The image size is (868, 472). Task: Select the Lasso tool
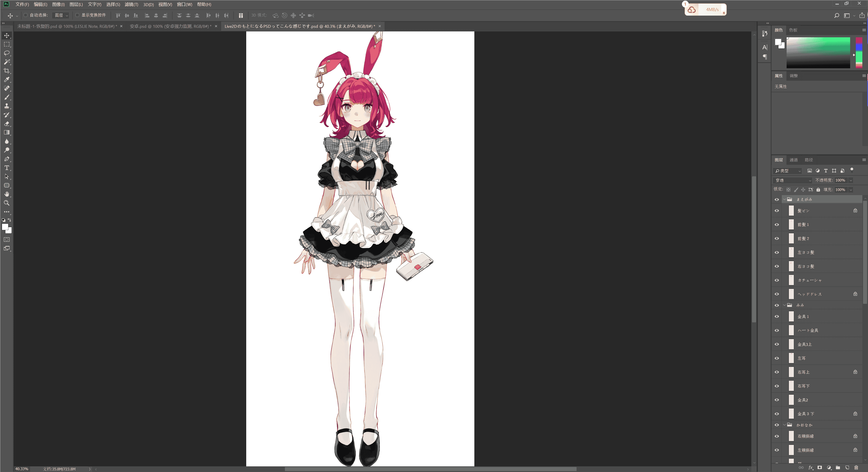tap(7, 53)
